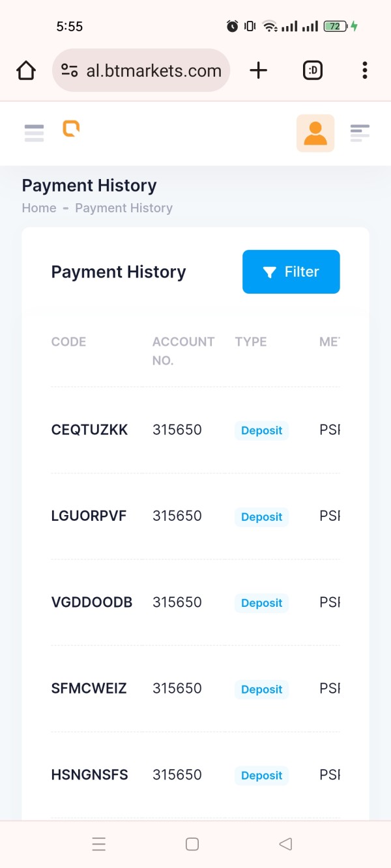Viewport: 391px width, 868px height.
Task: Open the browser three-dot menu
Action: [365, 70]
